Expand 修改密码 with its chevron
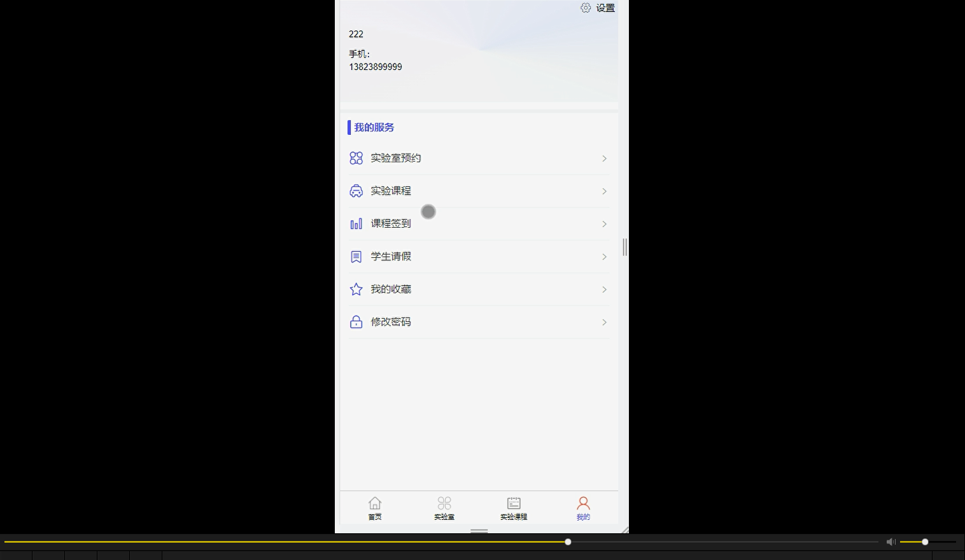Image resolution: width=965 pixels, height=560 pixels. pos(603,322)
